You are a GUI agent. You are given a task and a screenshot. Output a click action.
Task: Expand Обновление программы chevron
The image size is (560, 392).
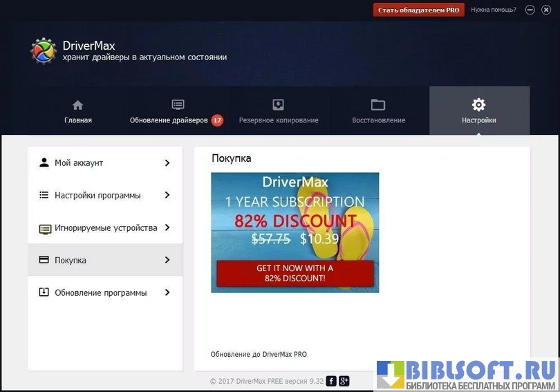(167, 293)
